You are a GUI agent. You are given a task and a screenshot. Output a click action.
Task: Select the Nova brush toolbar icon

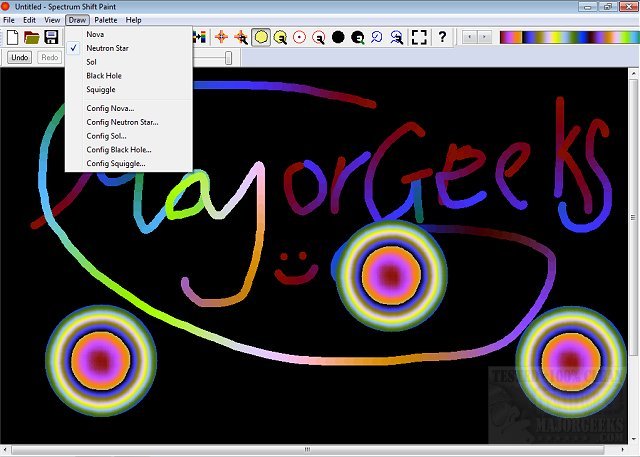(221, 37)
